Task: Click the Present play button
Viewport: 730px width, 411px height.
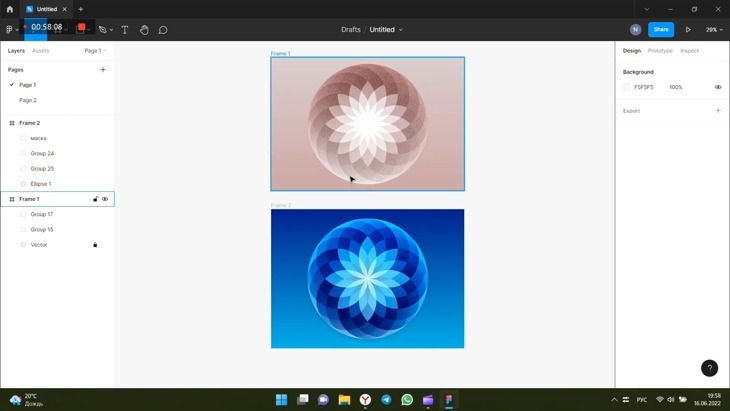Action: tap(688, 30)
